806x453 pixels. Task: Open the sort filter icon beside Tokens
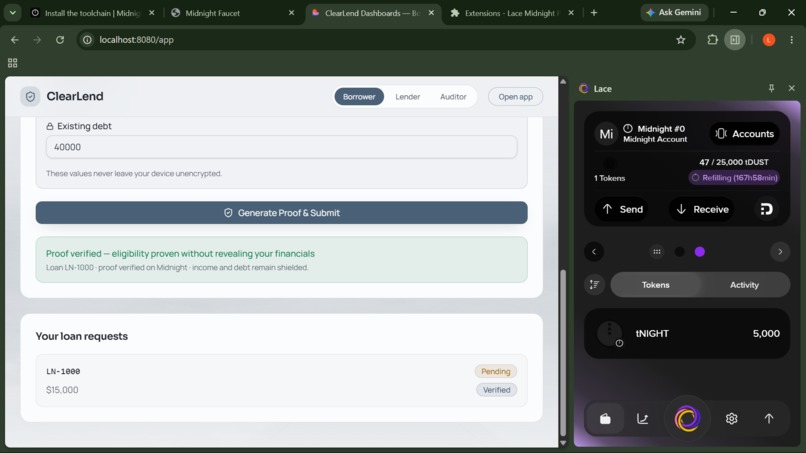click(x=595, y=285)
